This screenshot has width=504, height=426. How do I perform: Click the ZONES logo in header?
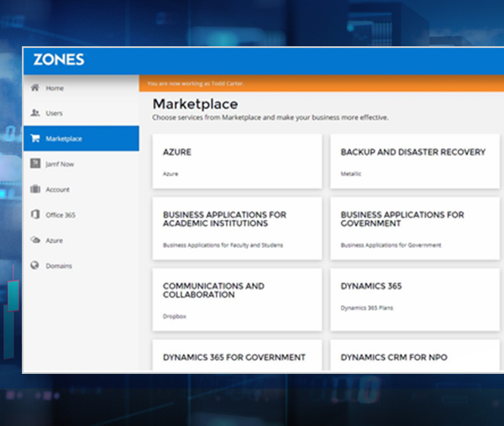coord(59,60)
